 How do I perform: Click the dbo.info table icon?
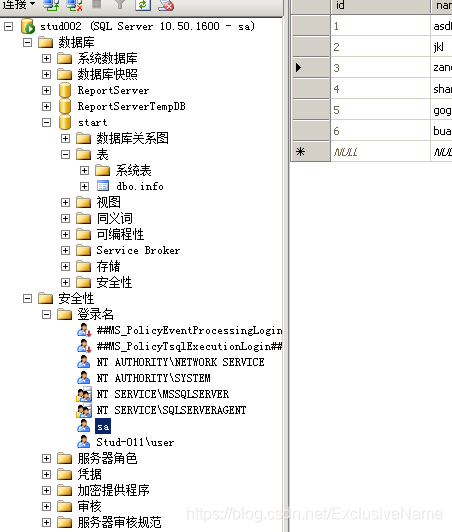tap(103, 186)
